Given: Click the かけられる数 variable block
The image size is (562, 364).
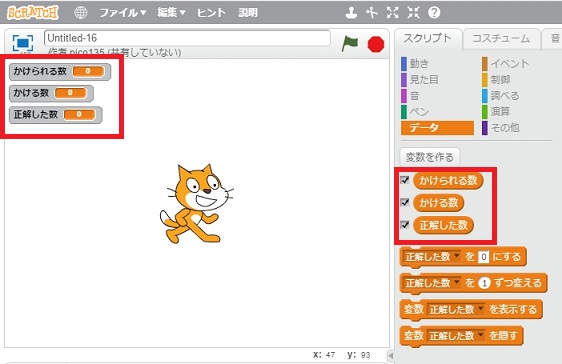Looking at the screenshot, I should coord(448,180).
